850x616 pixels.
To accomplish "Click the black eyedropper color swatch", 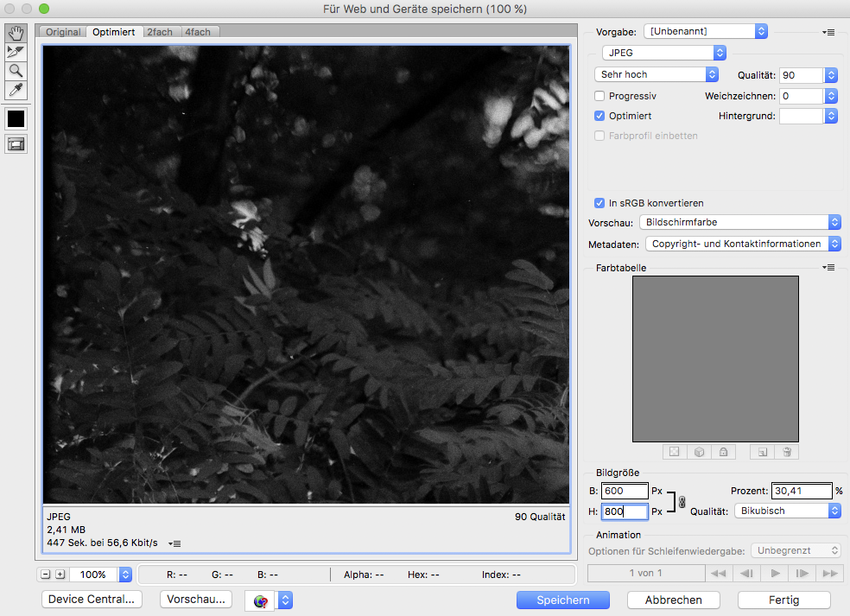I will tap(16, 118).
